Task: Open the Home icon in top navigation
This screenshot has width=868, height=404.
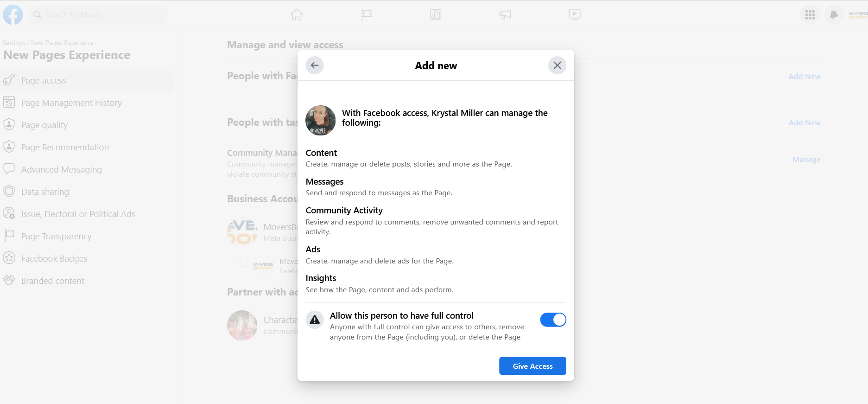Action: coord(297,15)
